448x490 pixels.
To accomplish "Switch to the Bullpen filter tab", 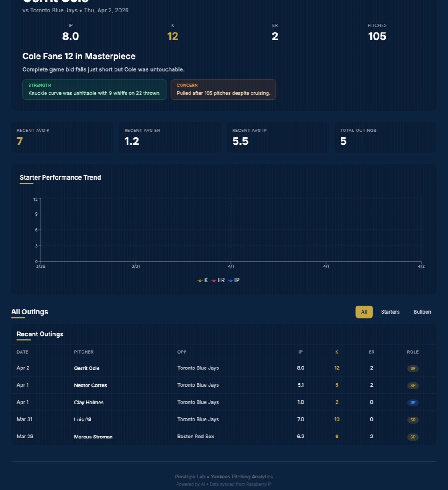I will click(x=422, y=312).
